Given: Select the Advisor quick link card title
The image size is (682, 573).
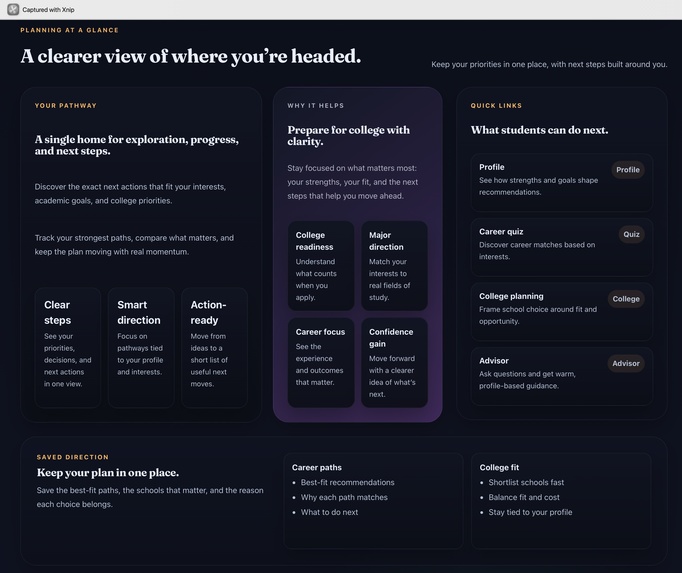Looking at the screenshot, I should (x=494, y=361).
